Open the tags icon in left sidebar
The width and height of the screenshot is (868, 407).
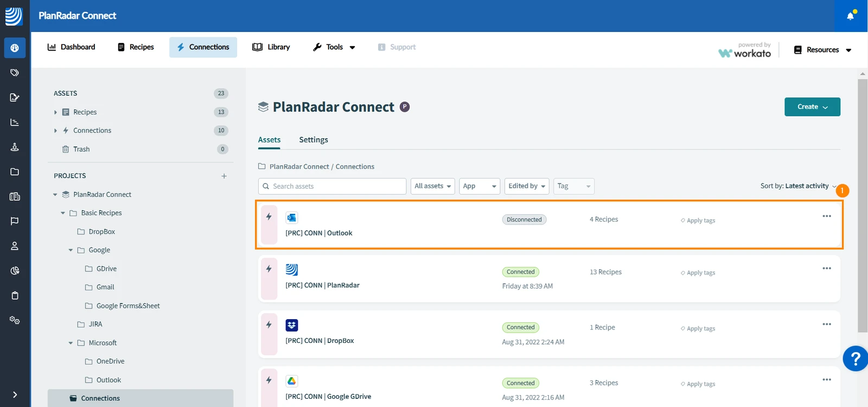coord(15,73)
